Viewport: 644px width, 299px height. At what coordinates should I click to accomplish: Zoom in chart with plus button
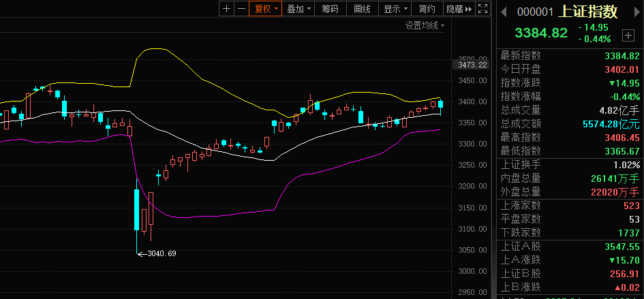coord(226,9)
